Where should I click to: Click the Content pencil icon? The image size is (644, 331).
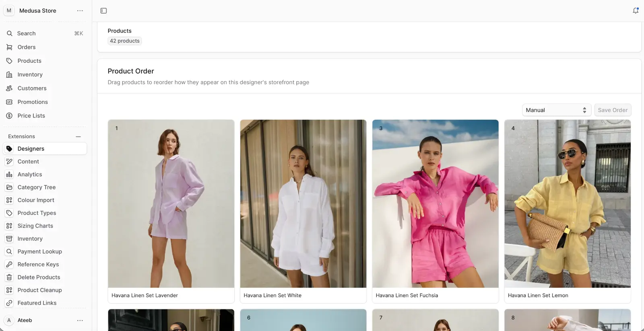(9, 161)
